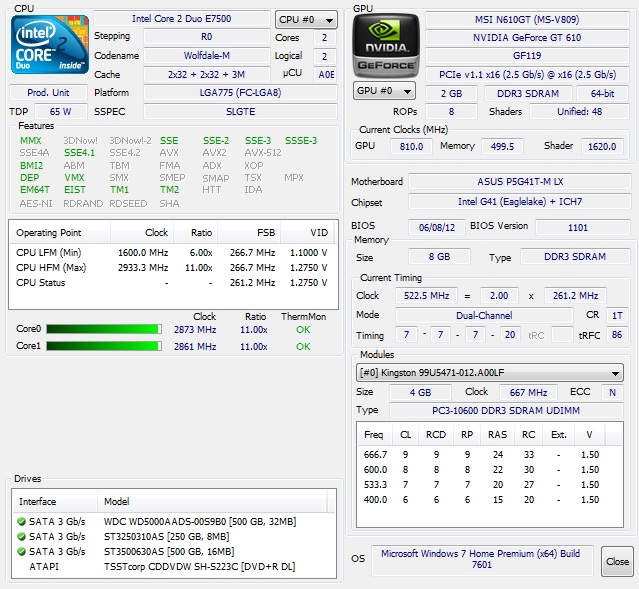Select the ST3500630AS drive entry
Viewport: 639px width, 589px height.
click(x=174, y=551)
